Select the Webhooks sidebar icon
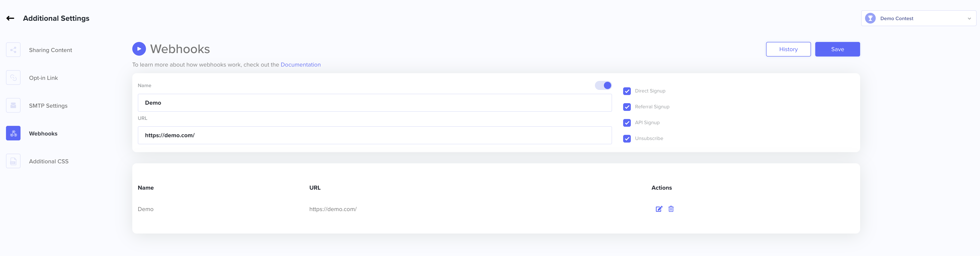 point(13,133)
